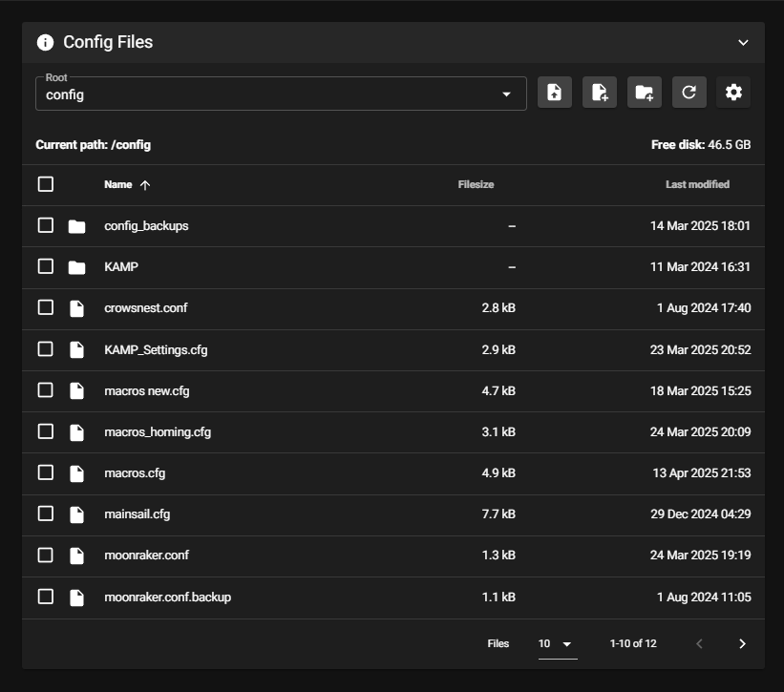Click the moonraker.conf file icon

[x=76, y=556]
